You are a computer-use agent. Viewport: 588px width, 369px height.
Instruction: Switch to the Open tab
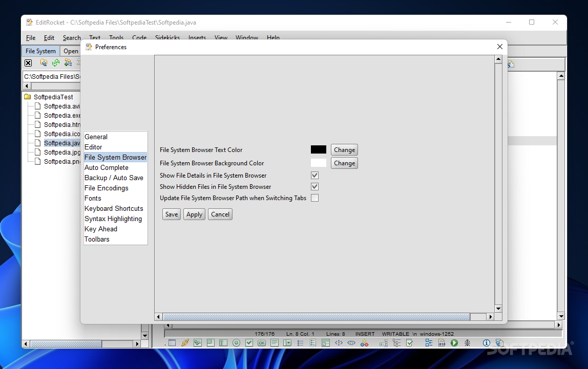(x=71, y=51)
